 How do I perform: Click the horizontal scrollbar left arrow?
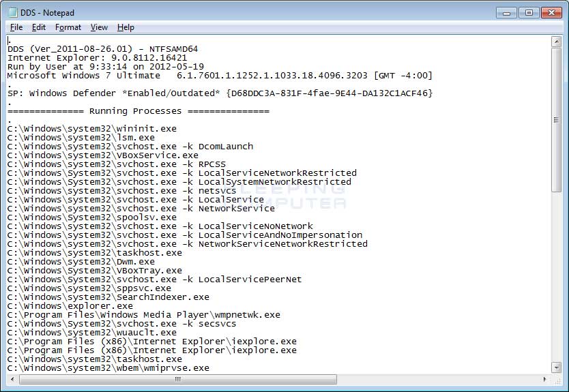pyautogui.click(x=12, y=379)
